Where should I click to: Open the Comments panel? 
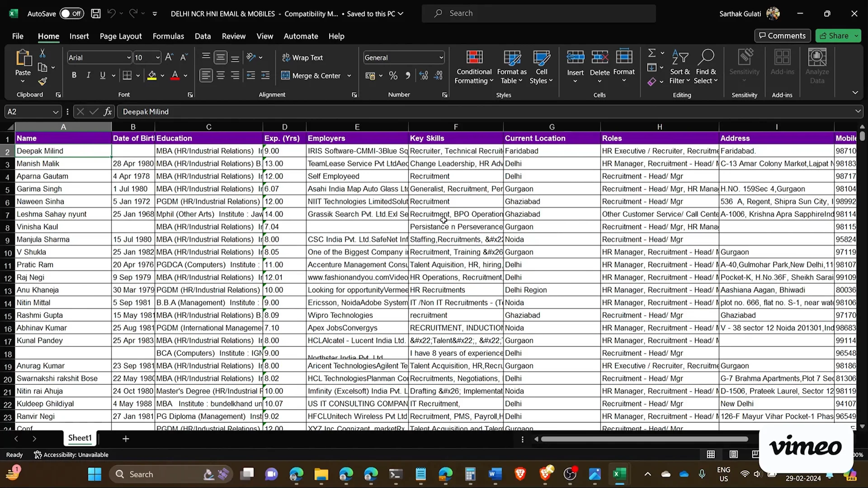coord(782,36)
